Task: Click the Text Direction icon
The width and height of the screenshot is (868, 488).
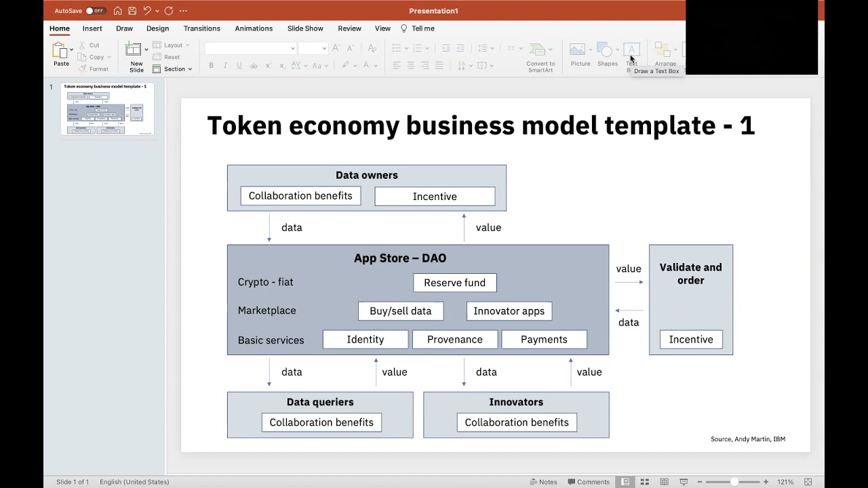Action: pyautogui.click(x=461, y=66)
